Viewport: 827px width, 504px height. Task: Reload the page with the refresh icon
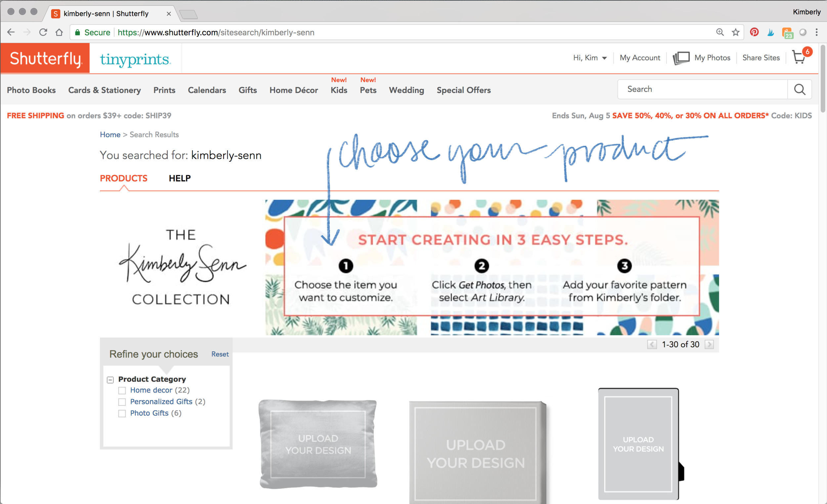click(x=43, y=32)
